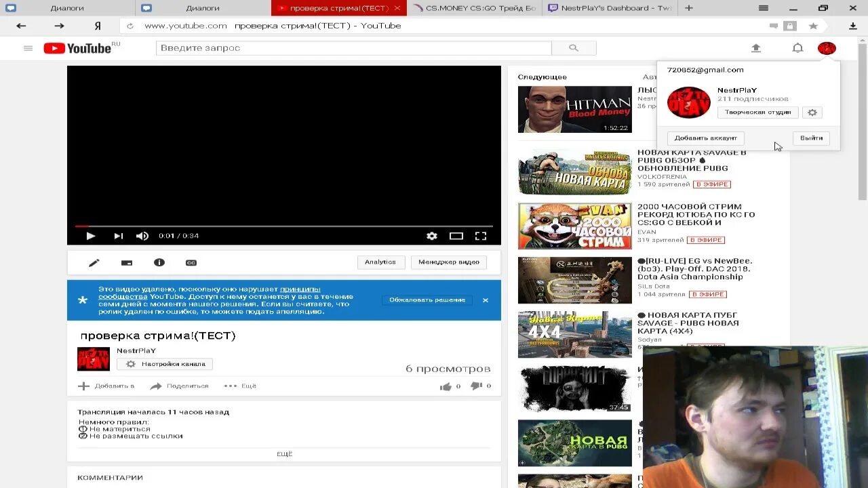Go forward in browser
This screenshot has width=868, height=488.
pos(59,26)
